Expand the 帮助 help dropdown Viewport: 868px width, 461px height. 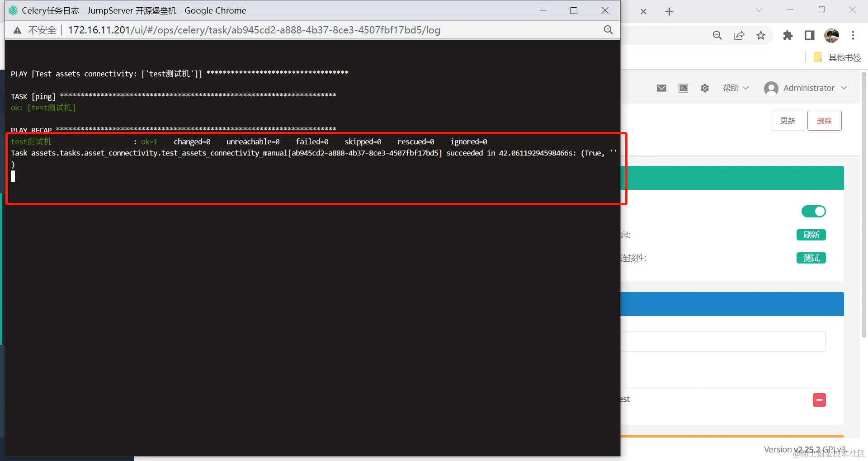[x=736, y=88]
